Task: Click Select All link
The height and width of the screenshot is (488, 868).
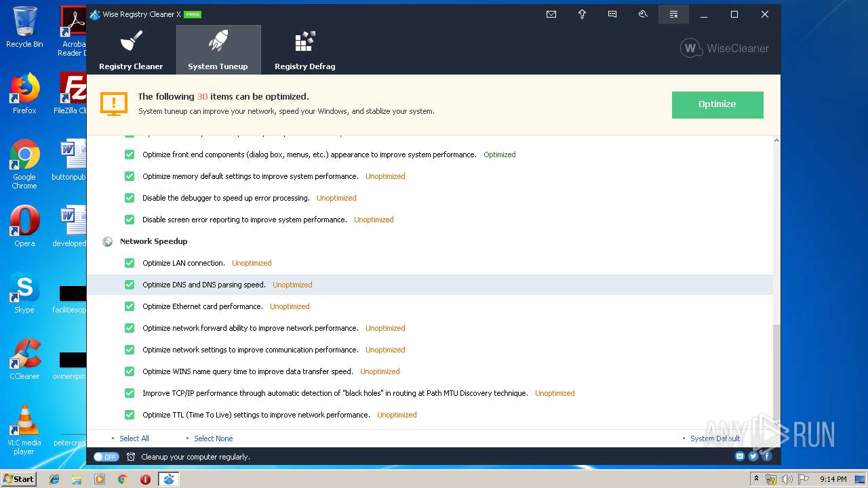Action: coord(134,439)
